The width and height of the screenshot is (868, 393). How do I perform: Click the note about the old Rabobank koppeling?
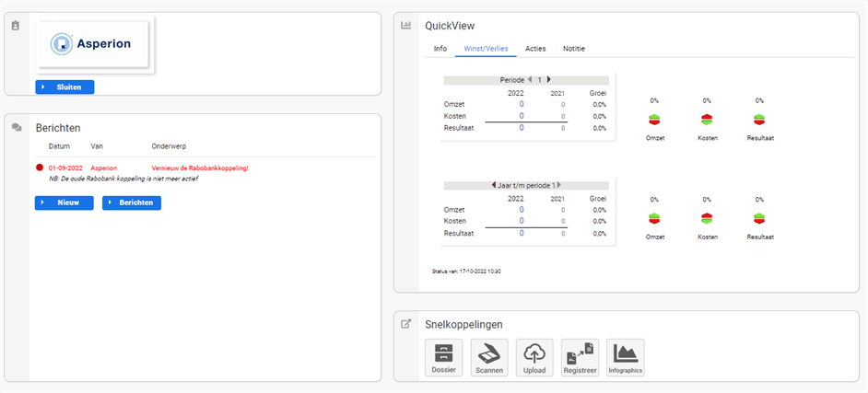click(123, 179)
